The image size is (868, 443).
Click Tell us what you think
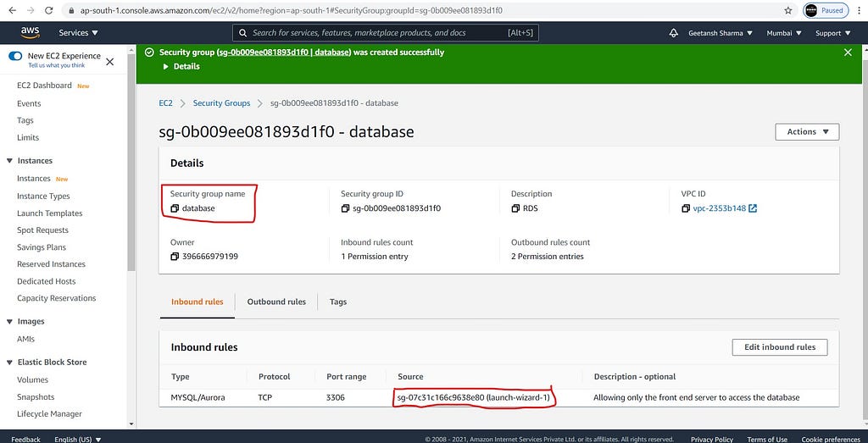[x=57, y=65]
